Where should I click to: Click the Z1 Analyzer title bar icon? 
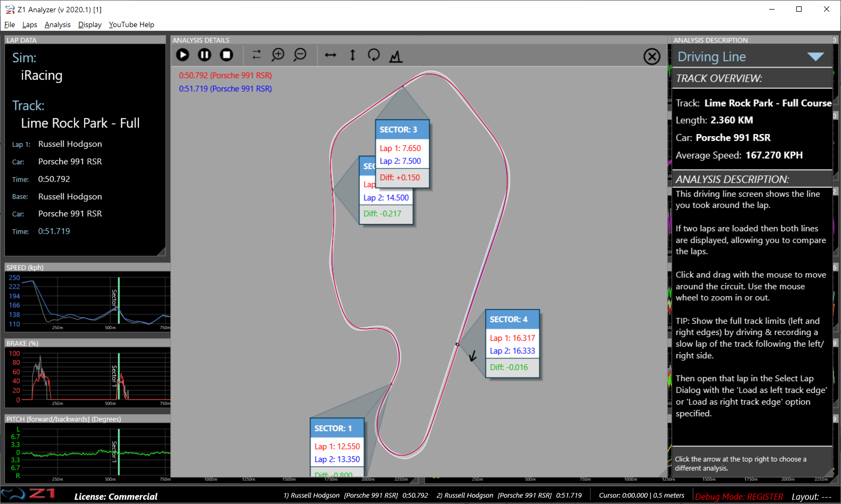10,10
